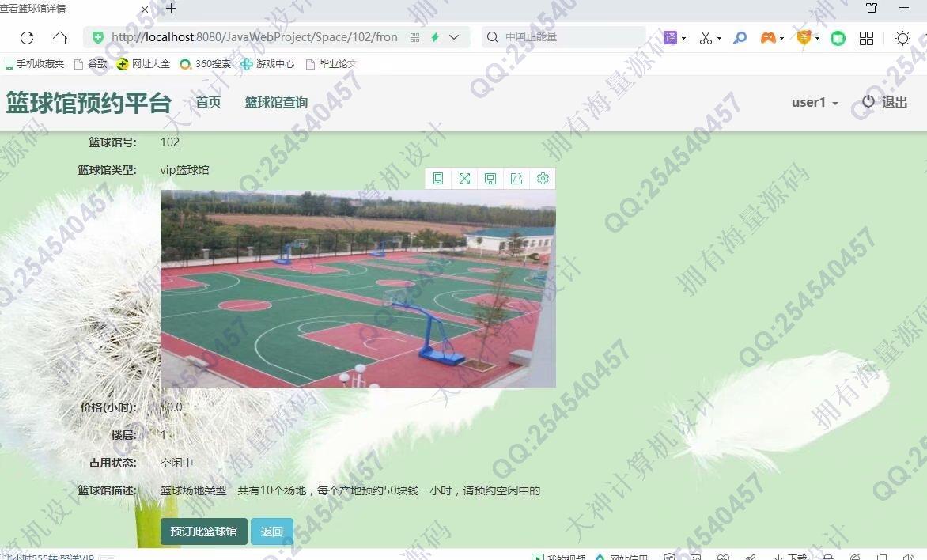Image resolution: width=927 pixels, height=560 pixels.
Task: Open 下载 downloads in status bar
Action: point(790,556)
